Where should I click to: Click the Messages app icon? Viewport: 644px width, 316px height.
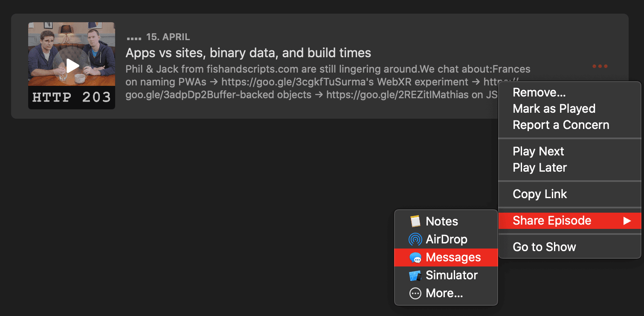tap(415, 257)
